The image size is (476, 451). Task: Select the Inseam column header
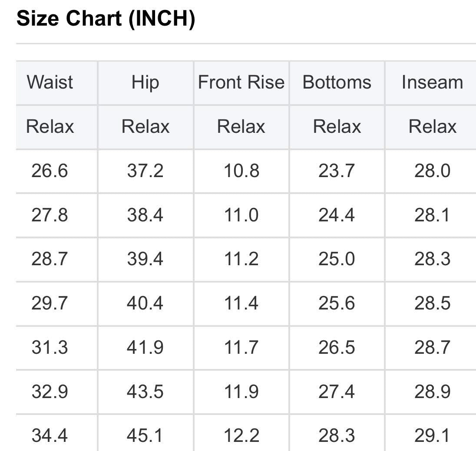tap(433, 82)
